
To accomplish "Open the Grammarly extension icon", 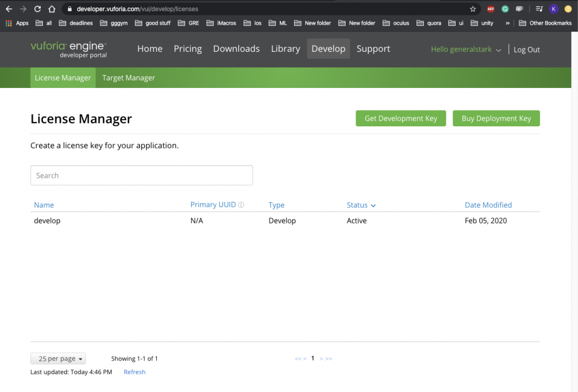I will (505, 9).
